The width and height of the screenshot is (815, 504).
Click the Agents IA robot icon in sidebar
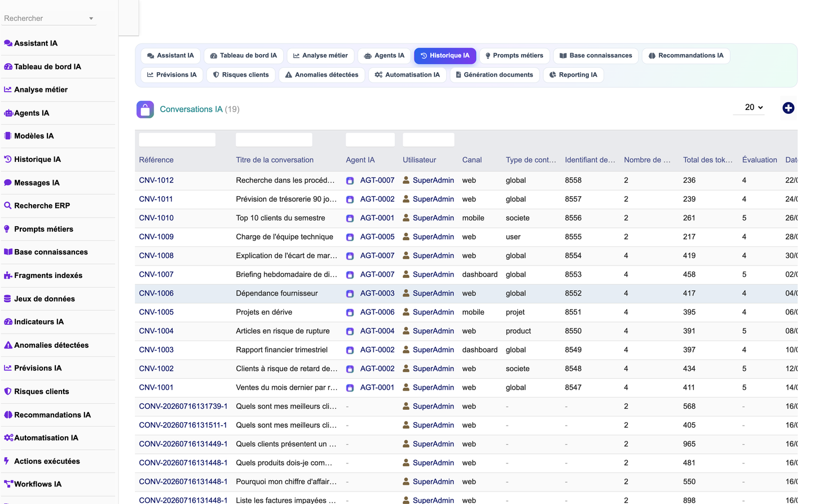point(8,113)
